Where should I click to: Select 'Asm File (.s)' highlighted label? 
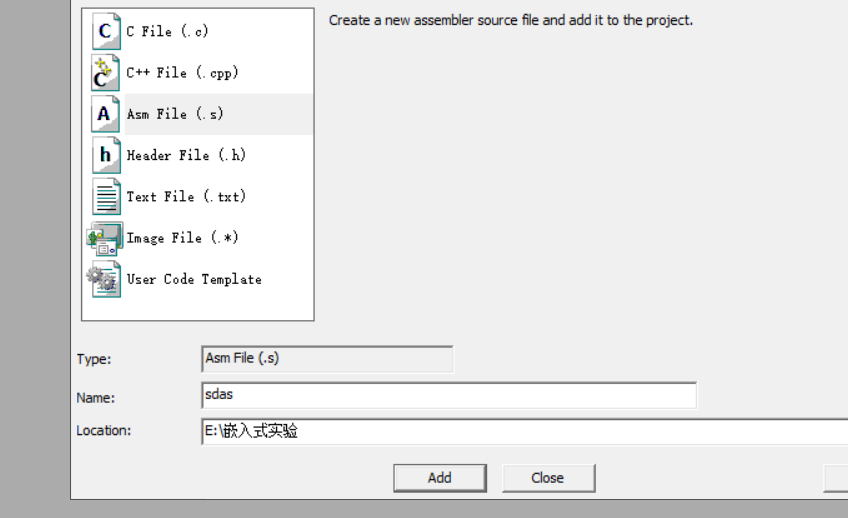click(175, 114)
